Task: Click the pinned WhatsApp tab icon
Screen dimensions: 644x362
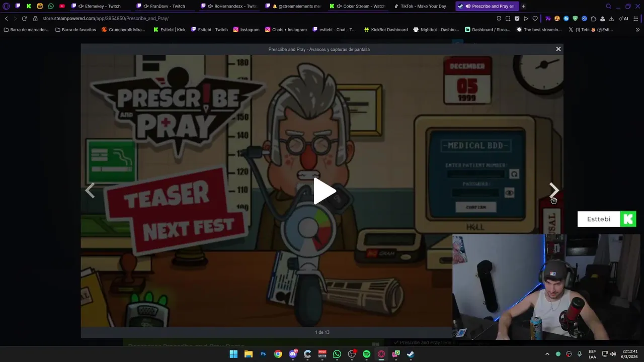Action: (51, 6)
